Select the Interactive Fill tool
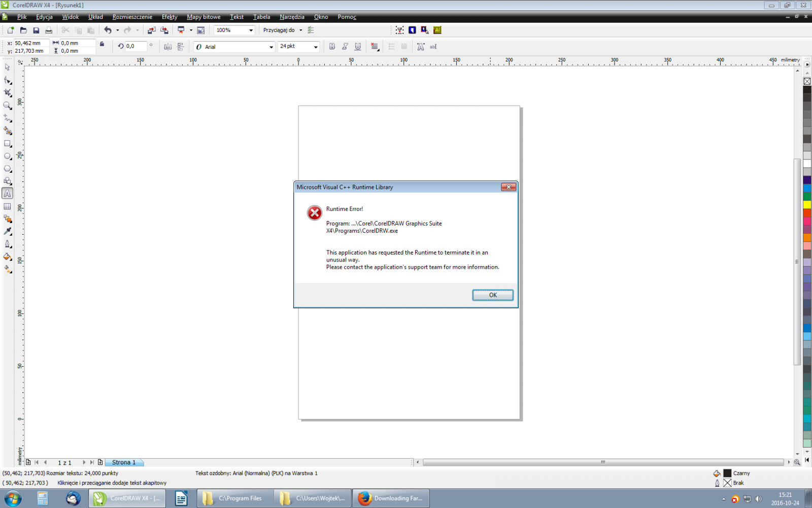 click(7, 270)
